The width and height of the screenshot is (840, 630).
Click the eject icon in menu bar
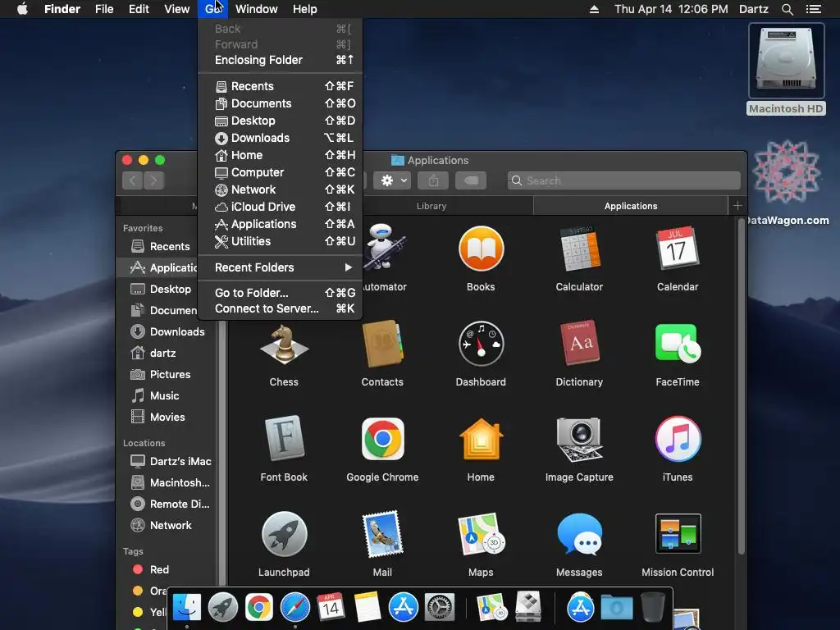[x=594, y=9]
